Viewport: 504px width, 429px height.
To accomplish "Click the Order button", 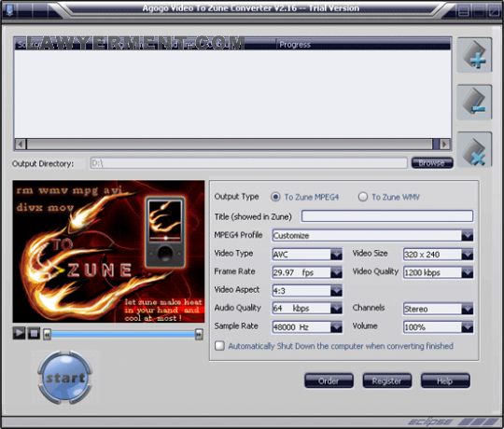I will (x=329, y=381).
